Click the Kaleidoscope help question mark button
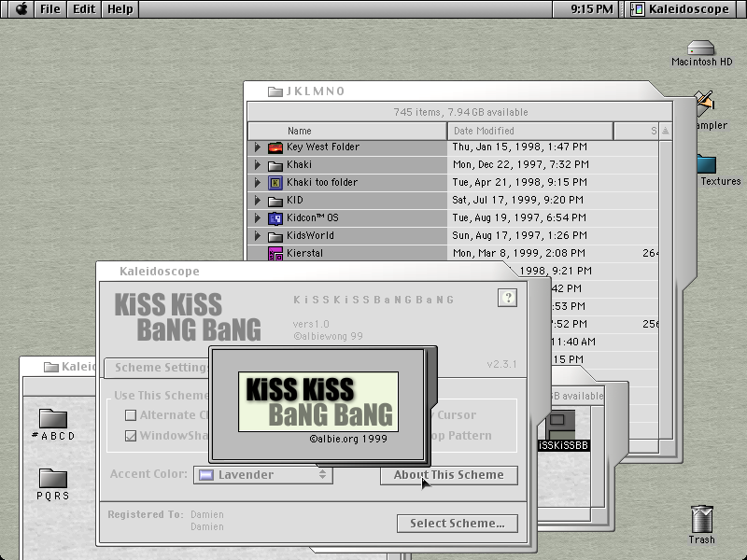747x560 pixels. pyautogui.click(x=507, y=298)
